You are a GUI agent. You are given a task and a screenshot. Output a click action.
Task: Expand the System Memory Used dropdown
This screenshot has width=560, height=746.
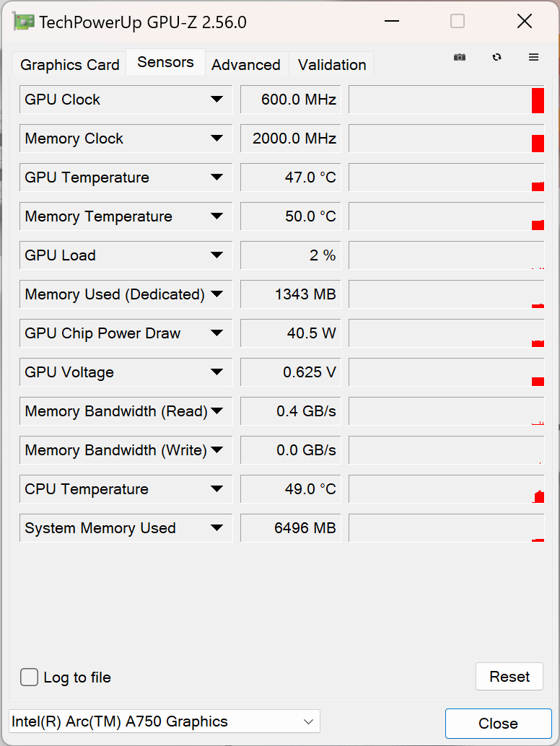216,528
